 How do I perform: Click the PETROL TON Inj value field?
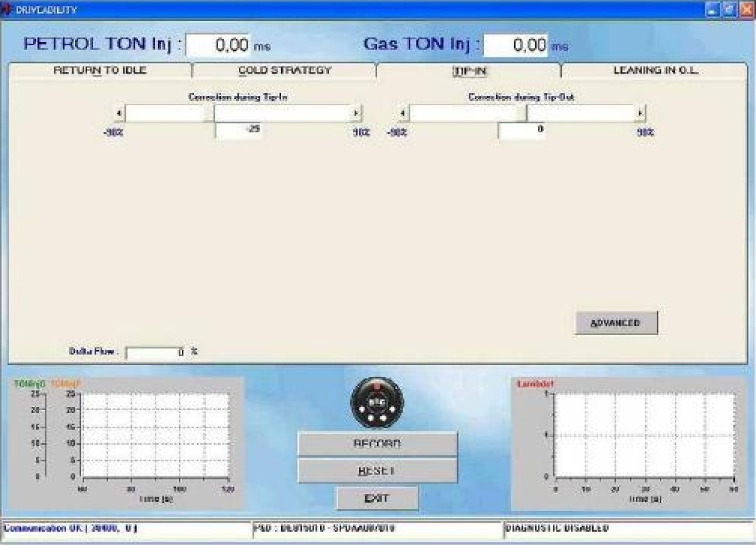click(219, 45)
